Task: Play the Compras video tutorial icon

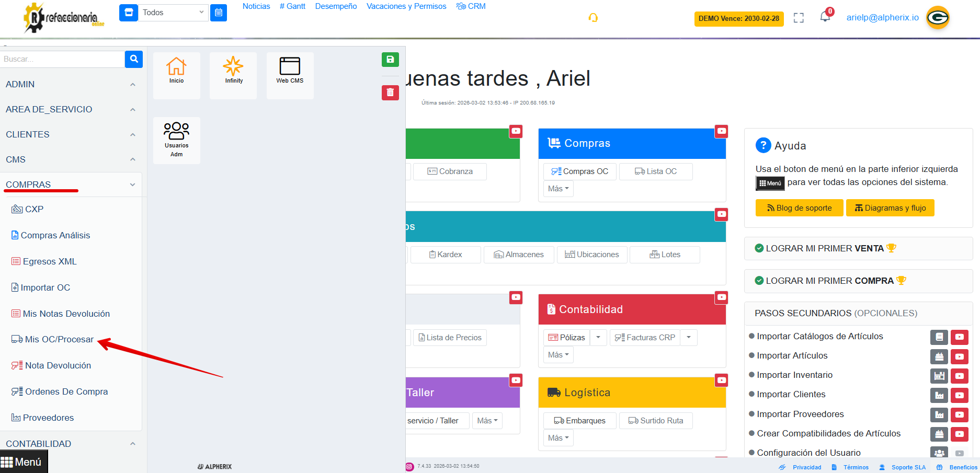Action: [722, 131]
